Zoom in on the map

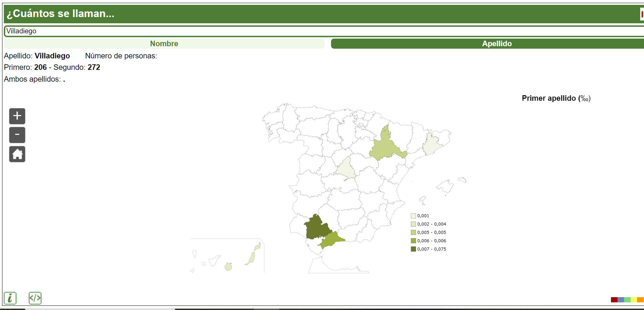point(17,116)
